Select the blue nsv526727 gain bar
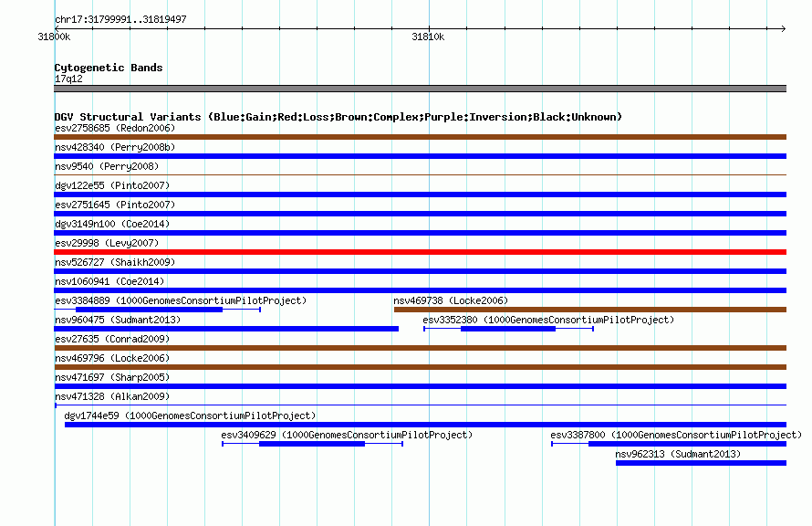This screenshot has height=526, width=812. 420,271
